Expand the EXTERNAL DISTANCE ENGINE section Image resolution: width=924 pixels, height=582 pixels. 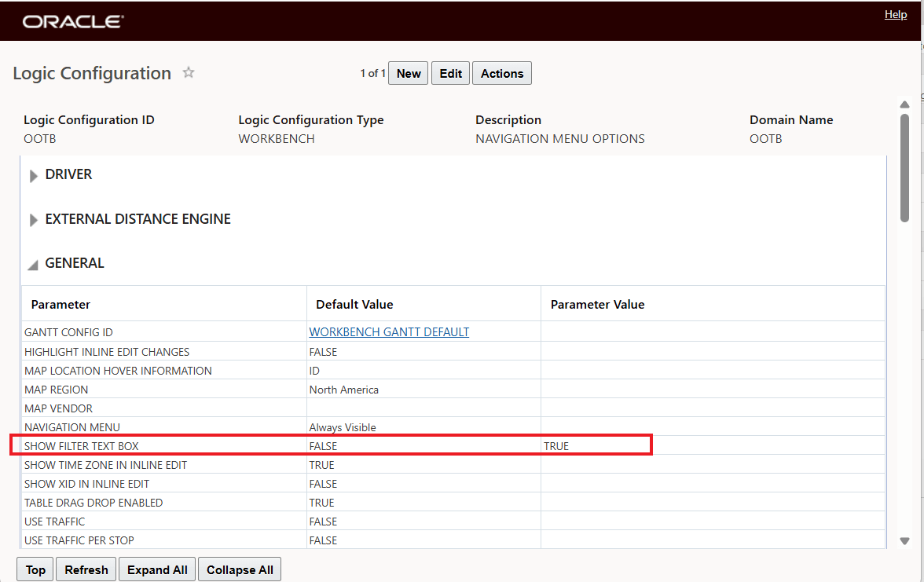coord(33,219)
